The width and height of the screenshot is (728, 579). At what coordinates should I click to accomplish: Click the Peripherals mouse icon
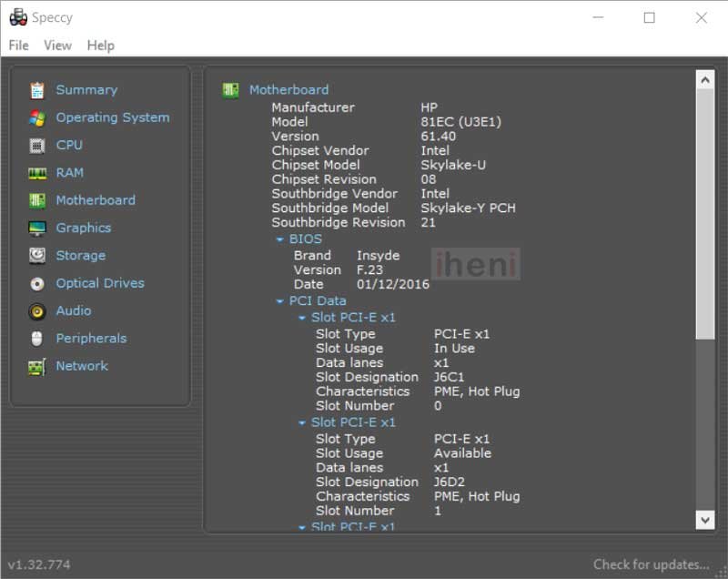pyautogui.click(x=37, y=339)
